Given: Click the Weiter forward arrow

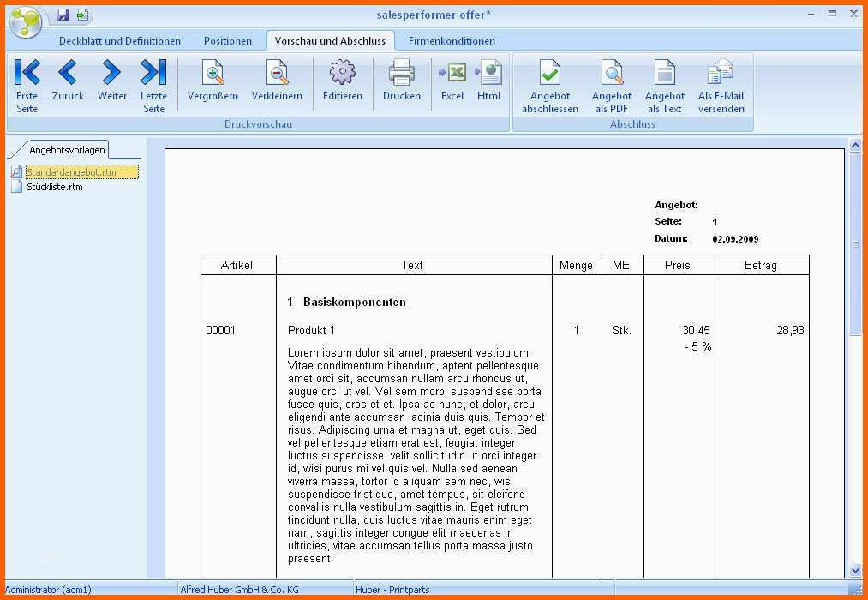Looking at the screenshot, I should [x=112, y=81].
